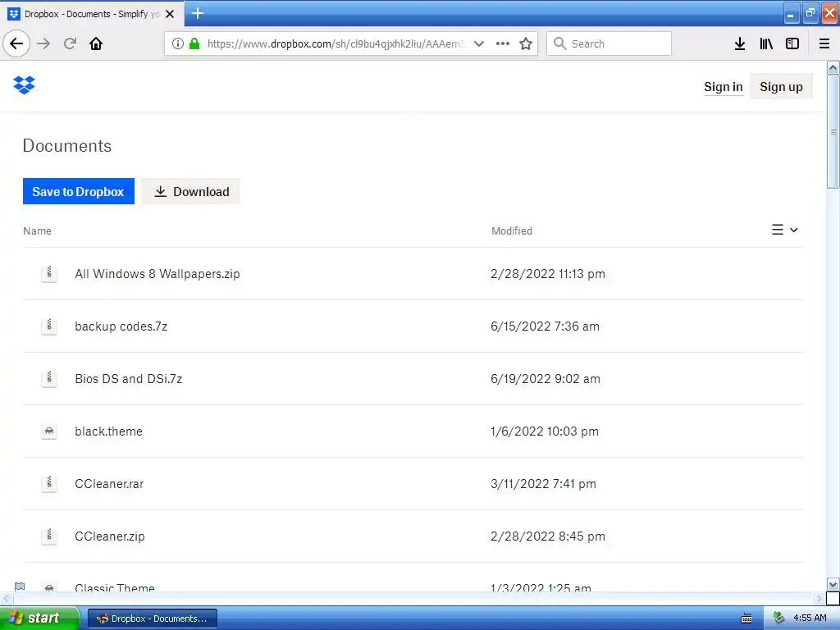840x630 pixels.
Task: Close the Dropbox Documents tab
Action: [x=170, y=14]
